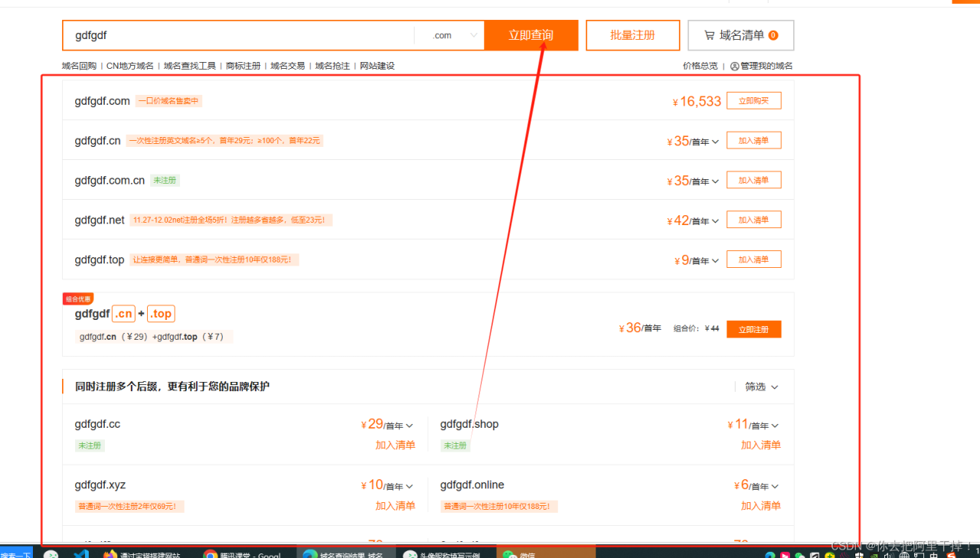The image size is (980, 558).
Task: Click the 立即查询 search button
Action: coord(531,35)
